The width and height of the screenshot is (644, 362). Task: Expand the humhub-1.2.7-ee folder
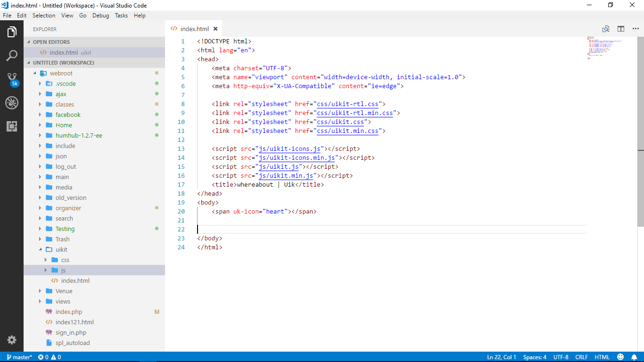[x=40, y=135]
